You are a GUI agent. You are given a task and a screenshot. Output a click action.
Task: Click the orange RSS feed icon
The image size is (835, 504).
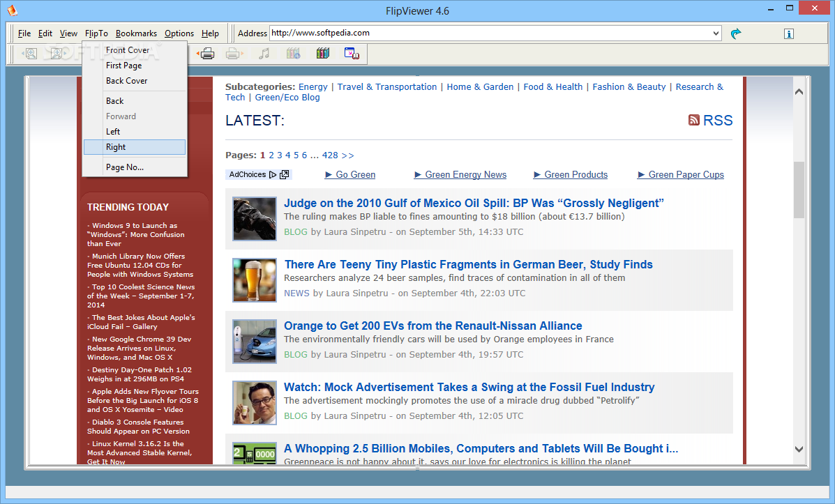click(x=694, y=120)
